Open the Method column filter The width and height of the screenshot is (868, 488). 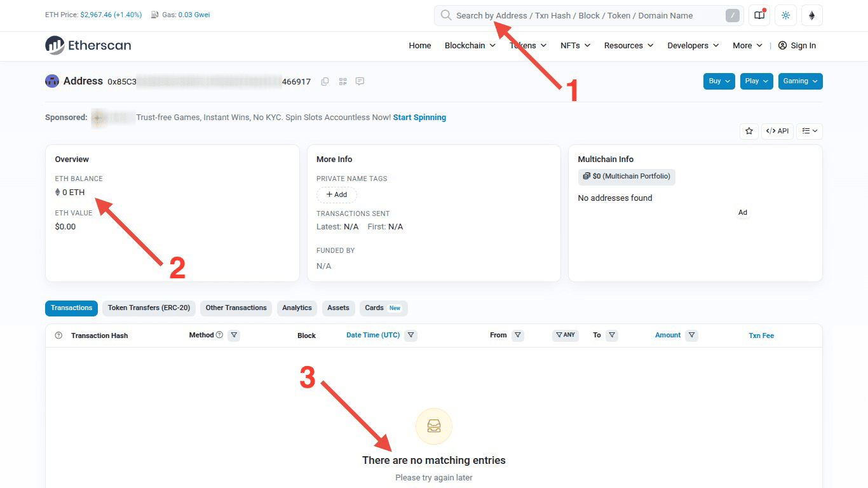[234, 335]
